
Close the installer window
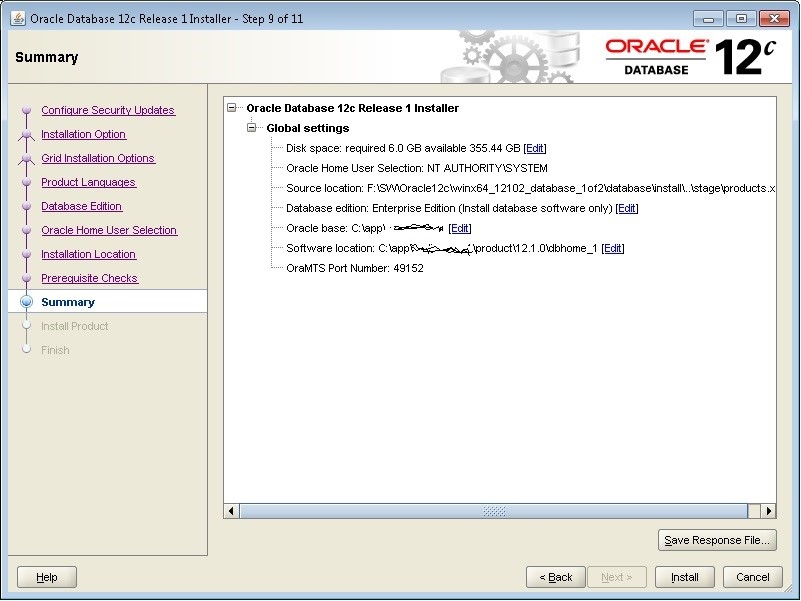[x=774, y=19]
